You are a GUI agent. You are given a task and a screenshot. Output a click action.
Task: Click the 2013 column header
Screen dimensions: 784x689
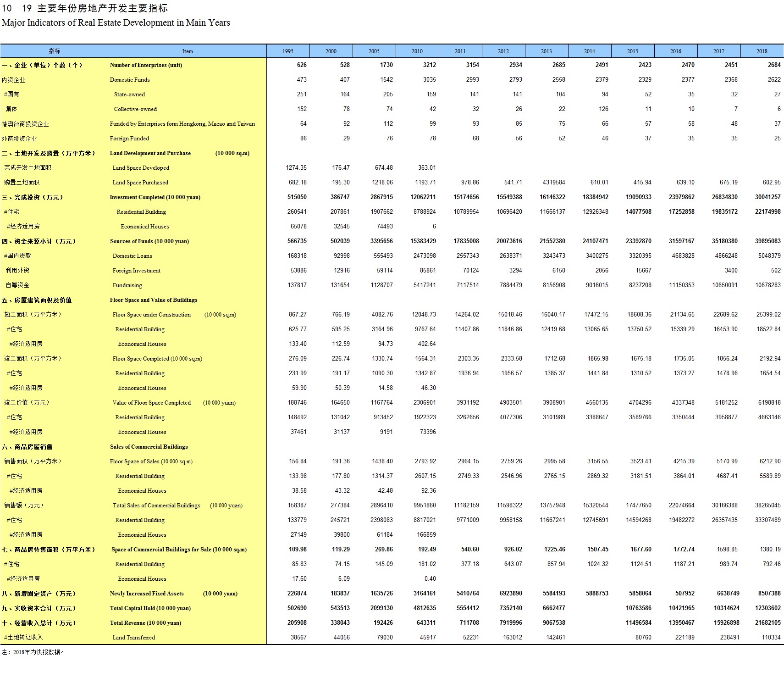[547, 51]
